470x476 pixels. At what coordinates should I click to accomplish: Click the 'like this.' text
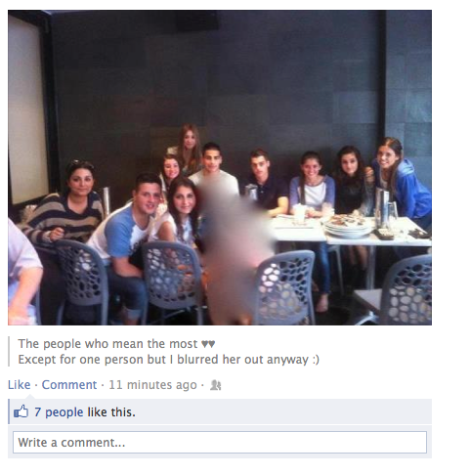click(x=111, y=412)
